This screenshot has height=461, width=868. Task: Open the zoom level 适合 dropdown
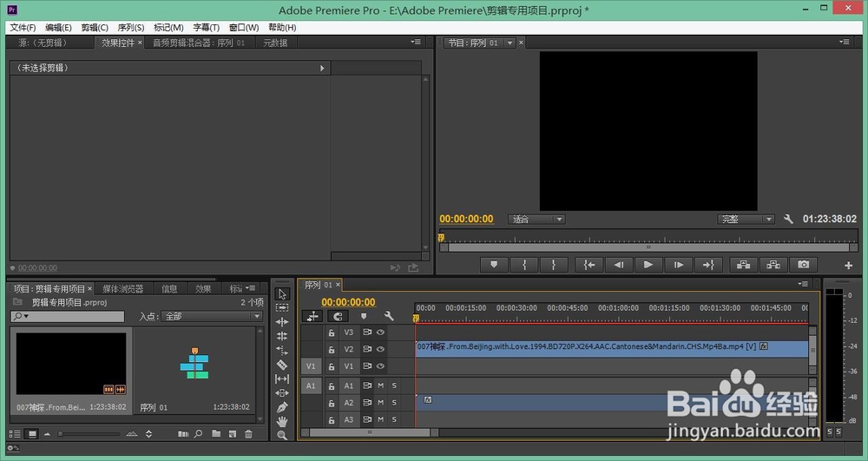[536, 219]
